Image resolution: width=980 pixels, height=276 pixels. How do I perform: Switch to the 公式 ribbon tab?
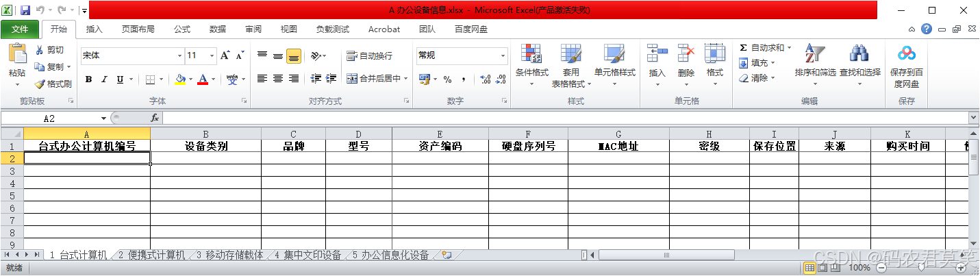(182, 29)
